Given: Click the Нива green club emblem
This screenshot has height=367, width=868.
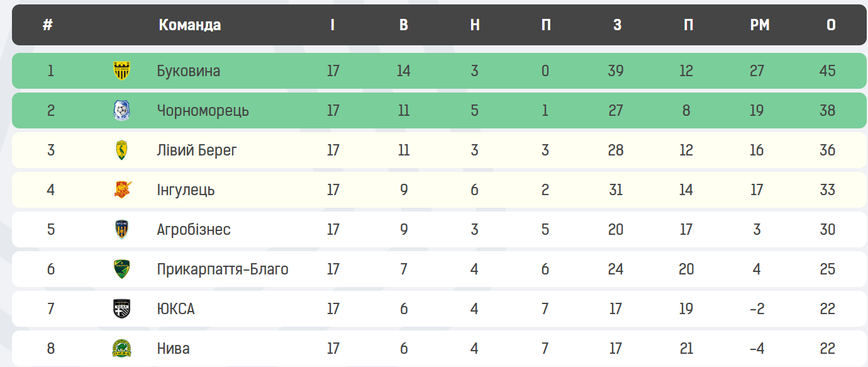Looking at the screenshot, I should coord(121,348).
